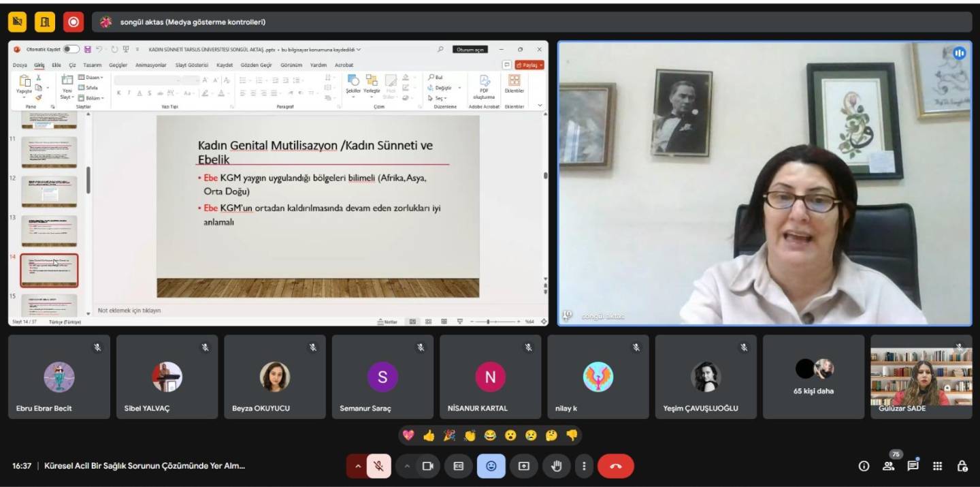Viewport: 980px width, 487px height.
Task: Open Bölüm section dropdown
Action: pos(91,97)
